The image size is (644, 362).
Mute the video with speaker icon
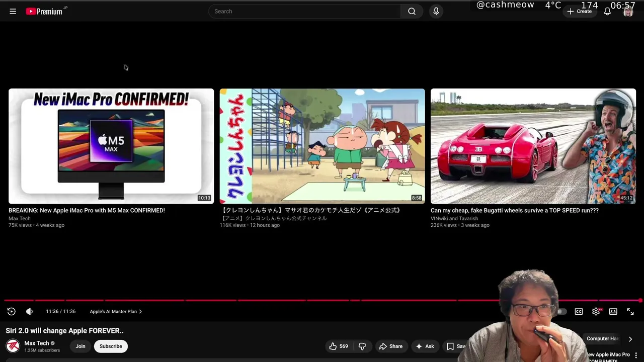click(x=29, y=311)
